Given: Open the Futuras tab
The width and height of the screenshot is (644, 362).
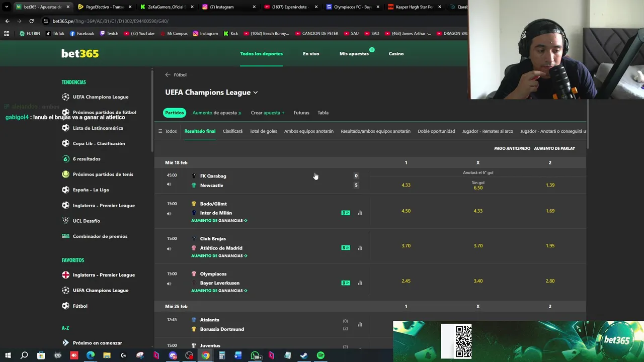Looking at the screenshot, I should (x=301, y=113).
